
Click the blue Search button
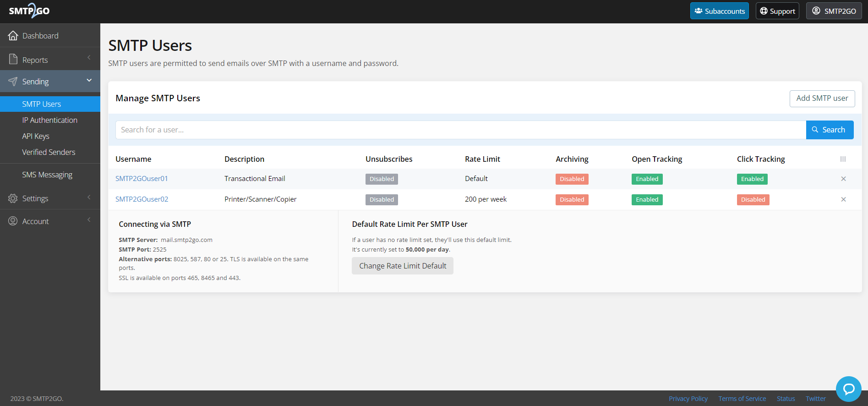click(830, 130)
